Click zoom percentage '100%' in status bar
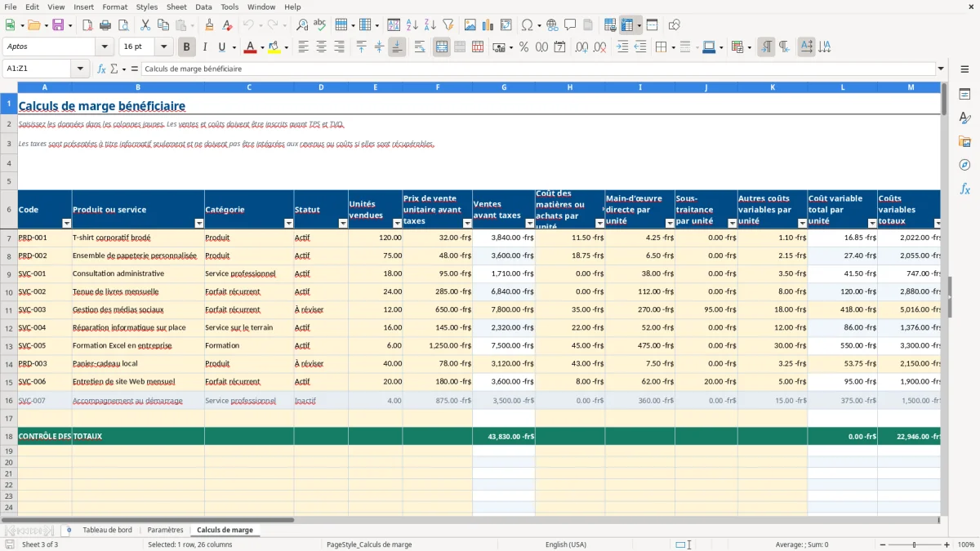Viewport: 980px width, 551px height. pos(966,544)
